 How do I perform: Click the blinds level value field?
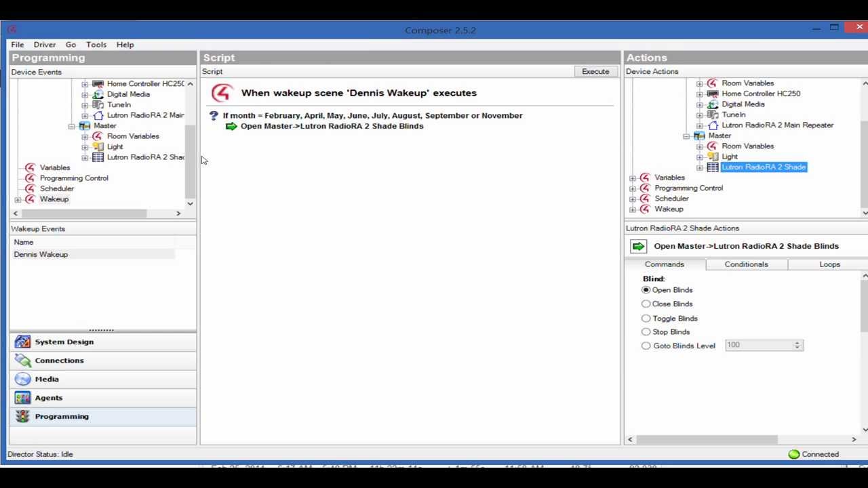coord(759,346)
